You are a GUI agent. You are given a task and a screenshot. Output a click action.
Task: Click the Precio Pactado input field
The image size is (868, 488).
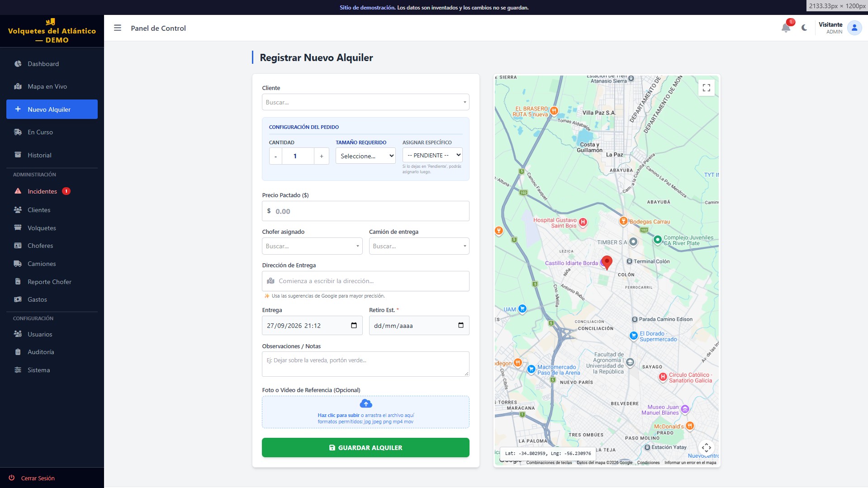365,211
